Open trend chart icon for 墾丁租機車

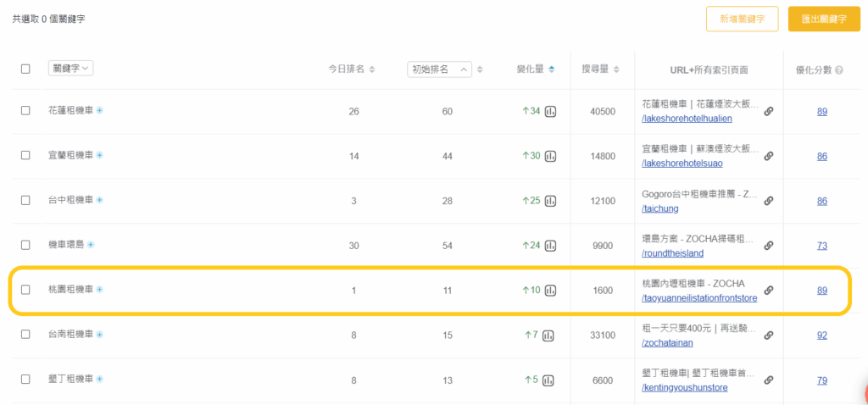(550, 380)
